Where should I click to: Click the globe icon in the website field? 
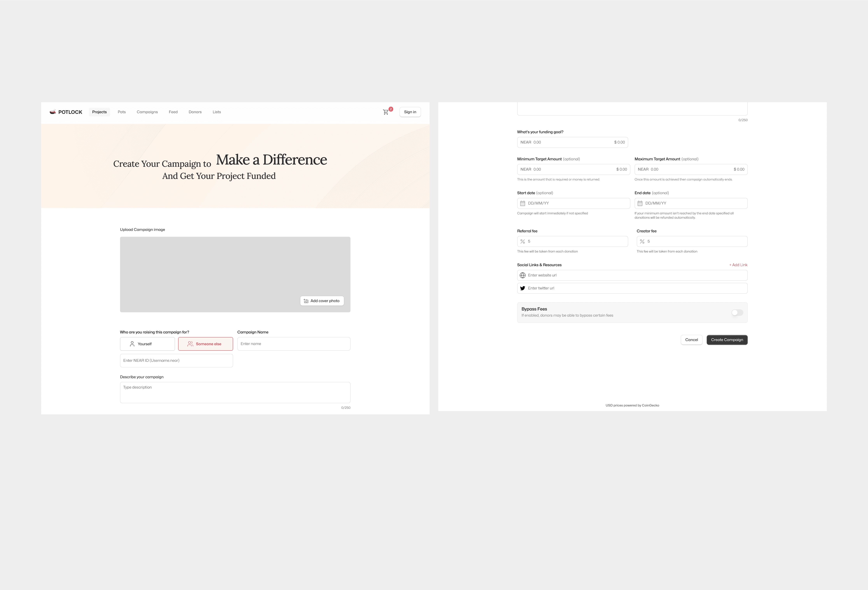523,275
